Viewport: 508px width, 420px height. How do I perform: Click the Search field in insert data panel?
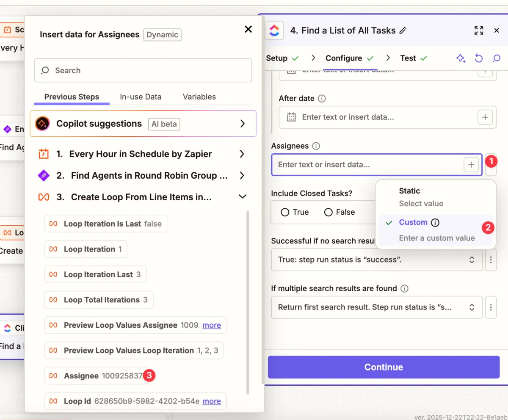click(x=143, y=70)
